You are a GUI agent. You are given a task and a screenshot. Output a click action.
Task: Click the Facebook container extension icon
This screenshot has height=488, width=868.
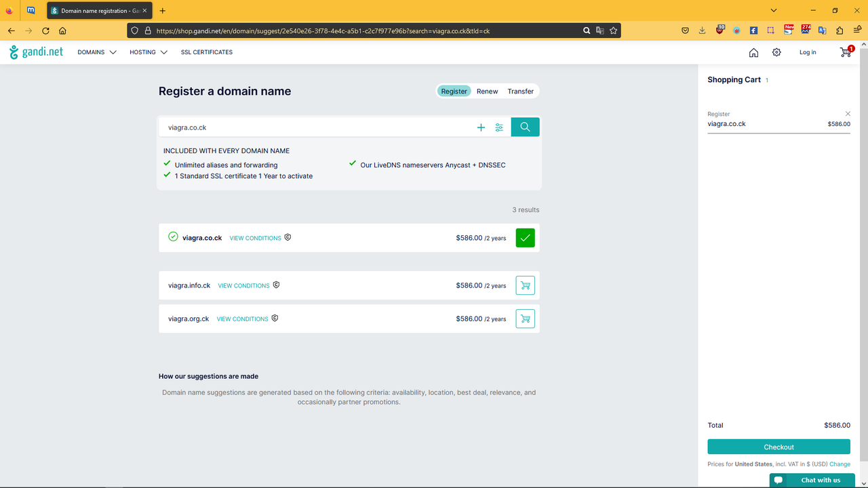click(753, 30)
